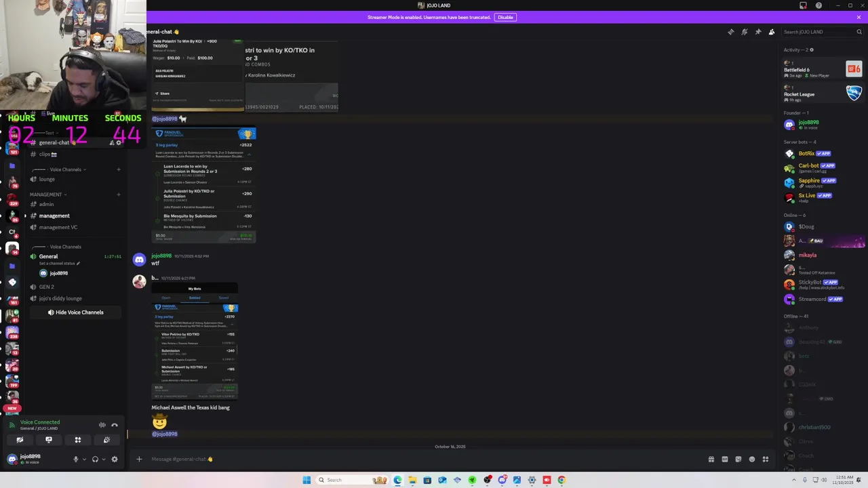Open File Explorer from taskbar
The image size is (868, 488).
pos(412,480)
